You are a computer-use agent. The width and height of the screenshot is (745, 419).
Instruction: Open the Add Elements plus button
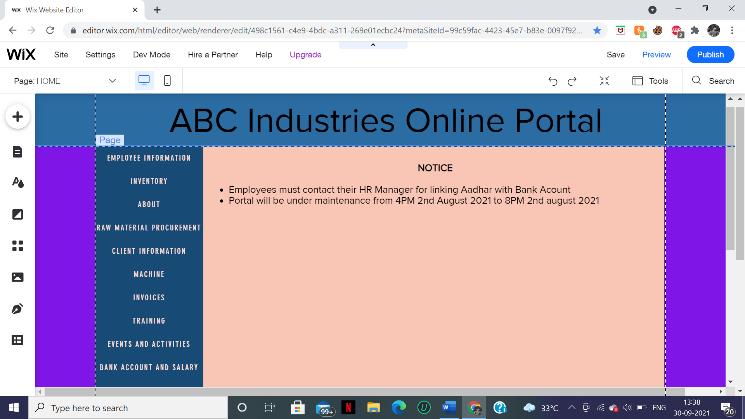pos(18,117)
